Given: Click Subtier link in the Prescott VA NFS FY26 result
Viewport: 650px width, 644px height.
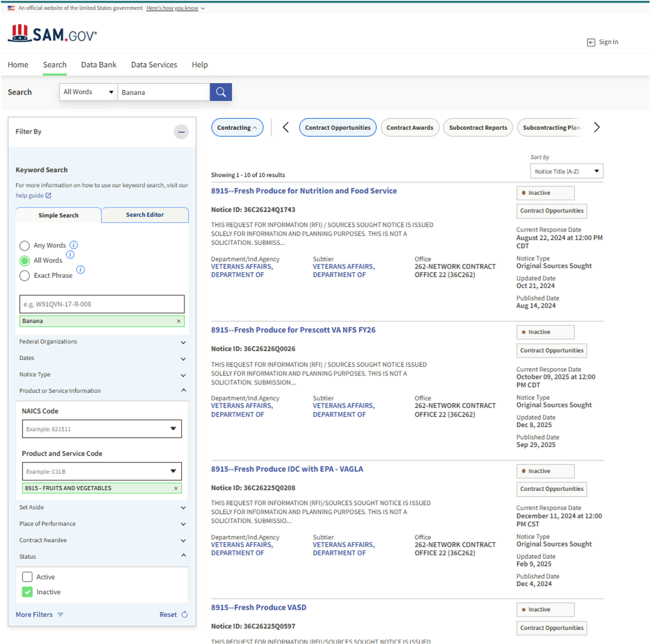Looking at the screenshot, I should (x=344, y=410).
